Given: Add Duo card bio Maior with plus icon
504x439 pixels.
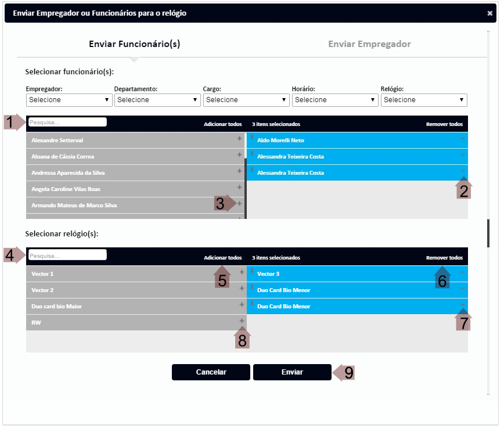Looking at the screenshot, I should (242, 304).
